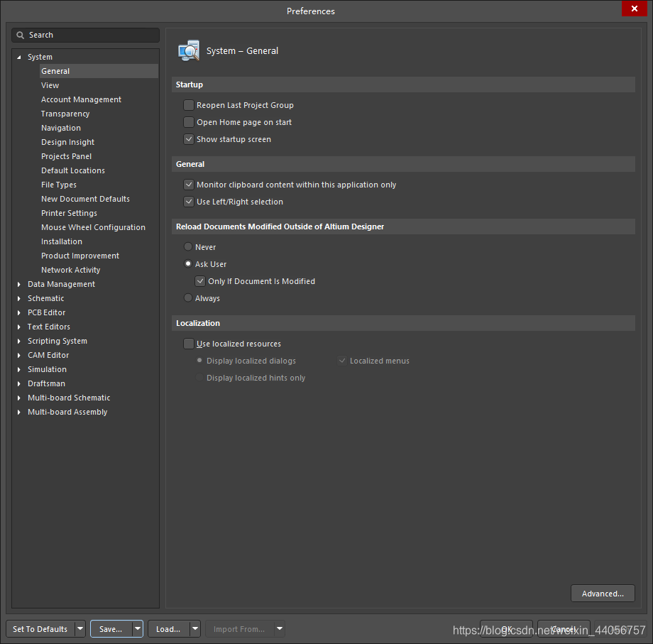Toggle Only If Document Is Modified

[x=200, y=281]
